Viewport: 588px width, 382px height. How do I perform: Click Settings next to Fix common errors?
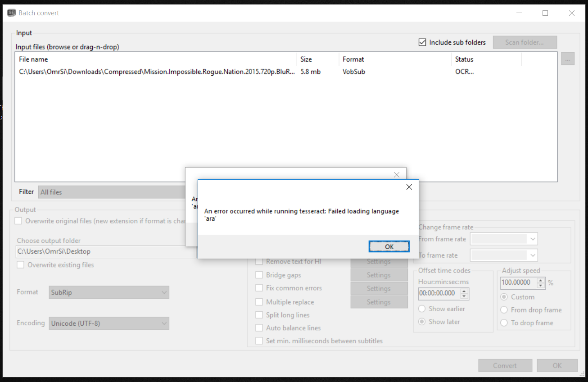tap(379, 288)
